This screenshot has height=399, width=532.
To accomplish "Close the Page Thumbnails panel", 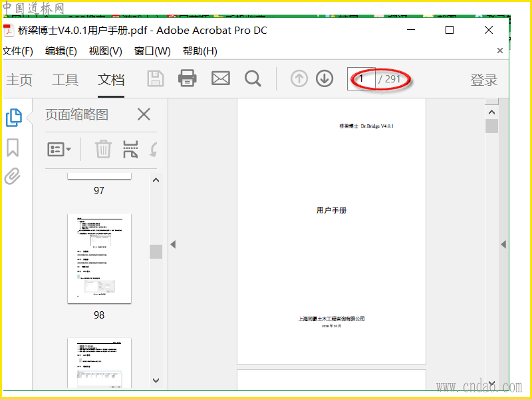I will tap(144, 114).
